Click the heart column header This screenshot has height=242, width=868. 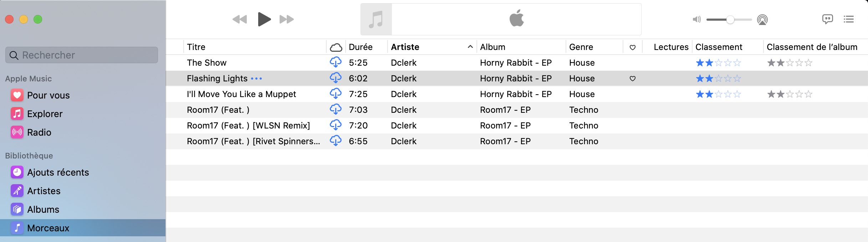point(632,47)
